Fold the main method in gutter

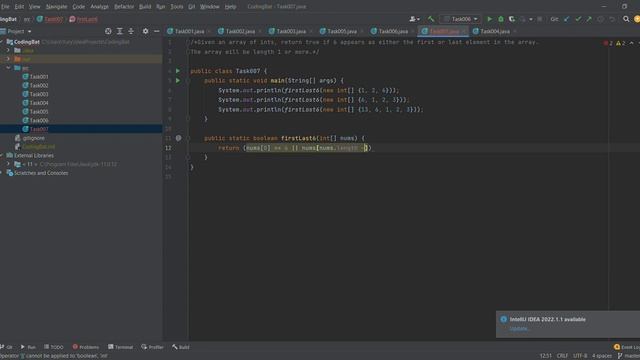click(x=188, y=81)
